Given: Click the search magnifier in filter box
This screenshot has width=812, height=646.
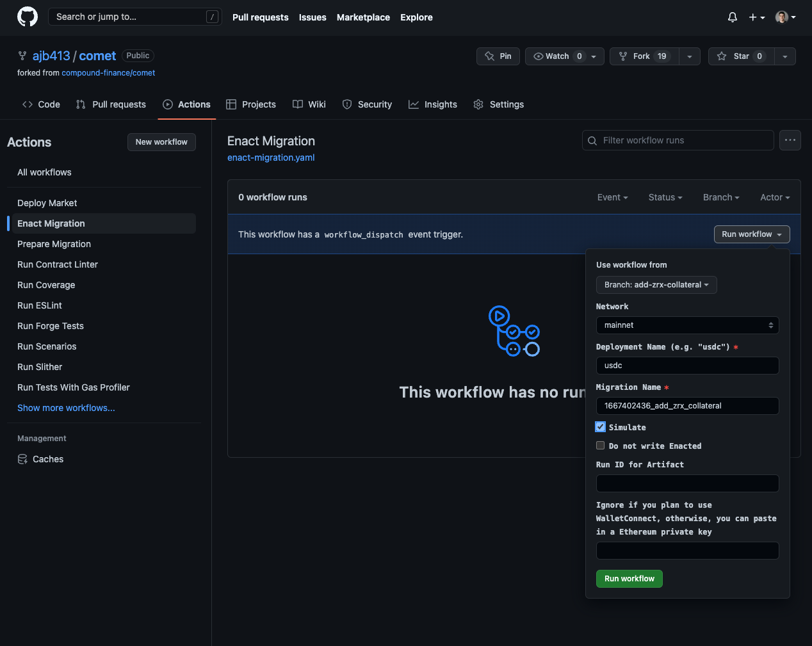Looking at the screenshot, I should [592, 141].
